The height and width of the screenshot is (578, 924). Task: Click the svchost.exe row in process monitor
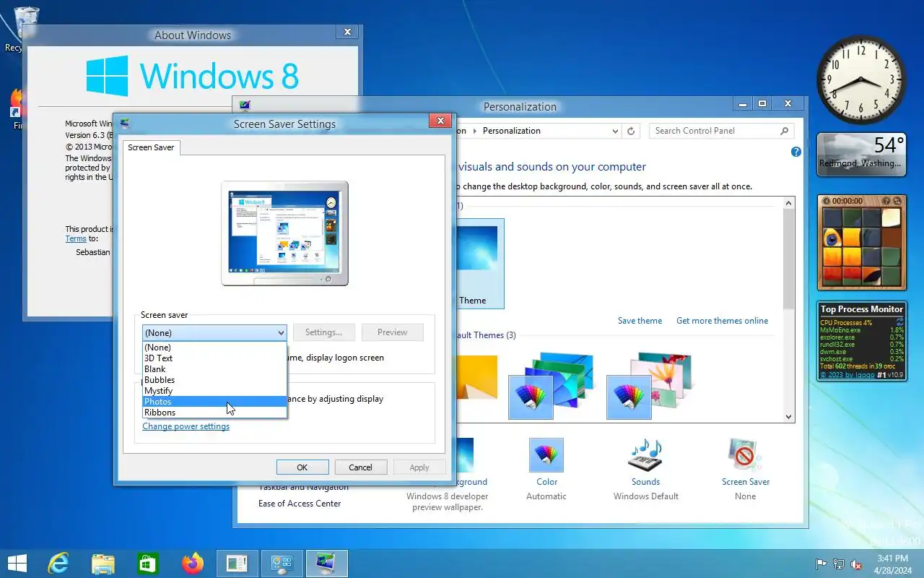pyautogui.click(x=861, y=359)
